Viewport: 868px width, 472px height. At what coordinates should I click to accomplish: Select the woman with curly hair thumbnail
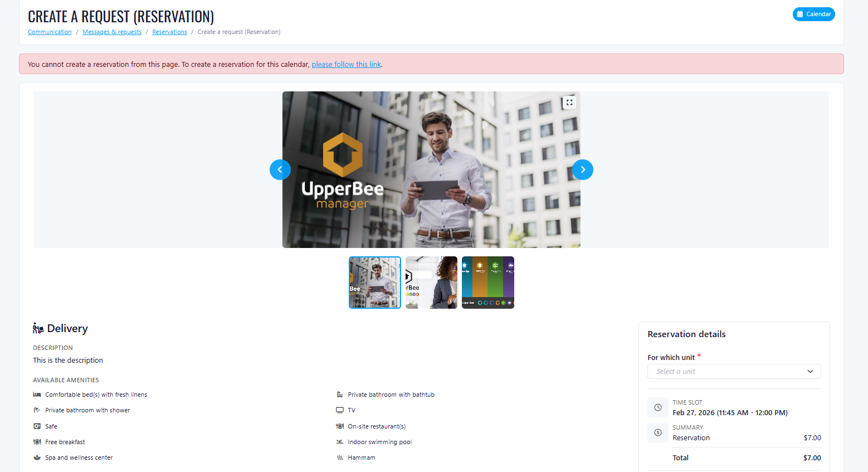(x=431, y=283)
